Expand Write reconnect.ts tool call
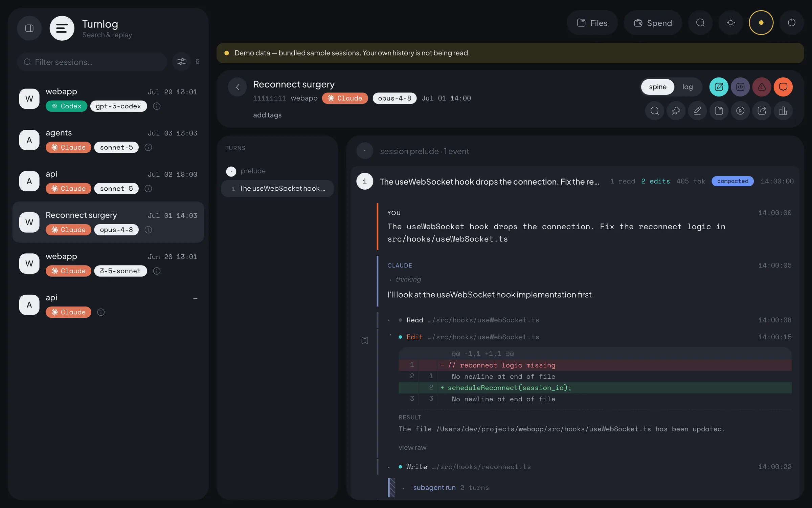 coord(589,467)
